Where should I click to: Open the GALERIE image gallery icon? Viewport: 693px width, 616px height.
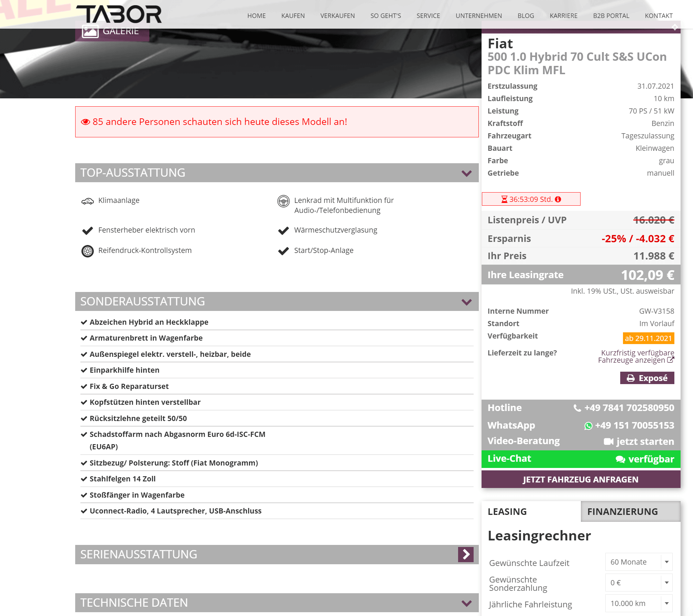90,31
